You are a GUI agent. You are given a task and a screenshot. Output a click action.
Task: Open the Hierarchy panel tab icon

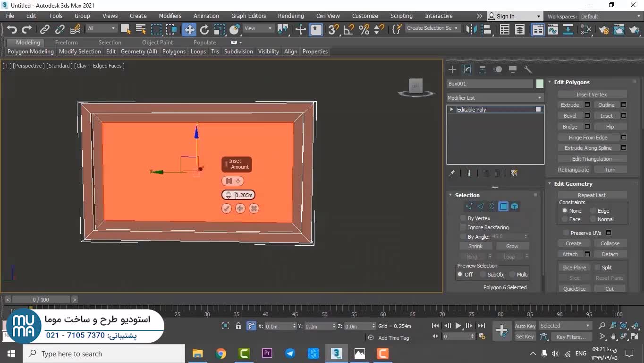coord(483,69)
